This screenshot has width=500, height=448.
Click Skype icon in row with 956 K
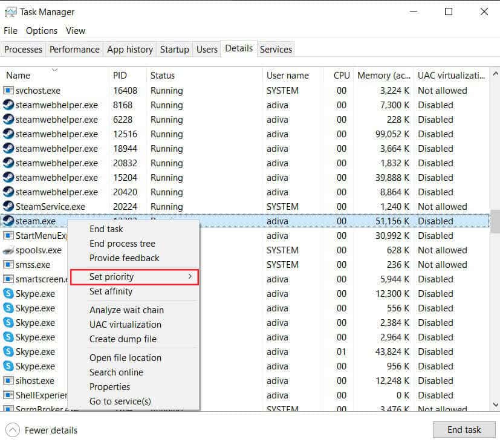coord(8,366)
